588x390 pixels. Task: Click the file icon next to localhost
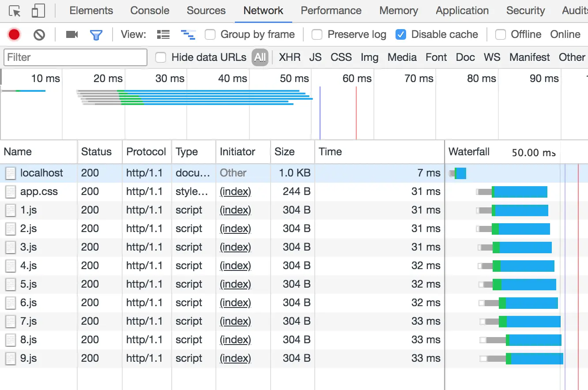pyautogui.click(x=10, y=173)
